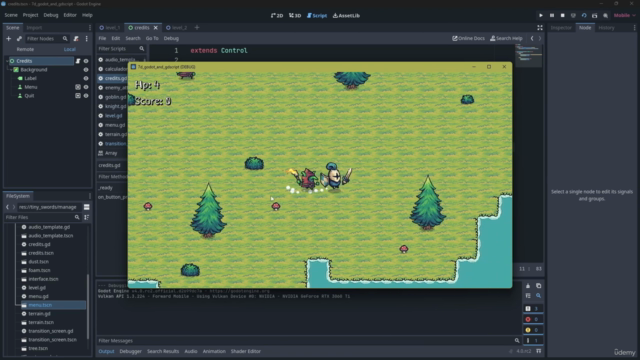This screenshot has height=360, width=640.
Task: Open the script attached to Credits node
Action: point(78,61)
